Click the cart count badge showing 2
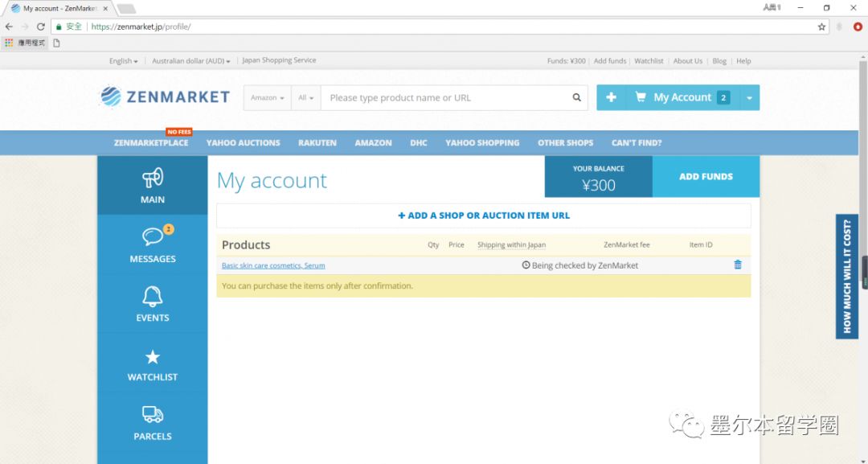 [723, 97]
